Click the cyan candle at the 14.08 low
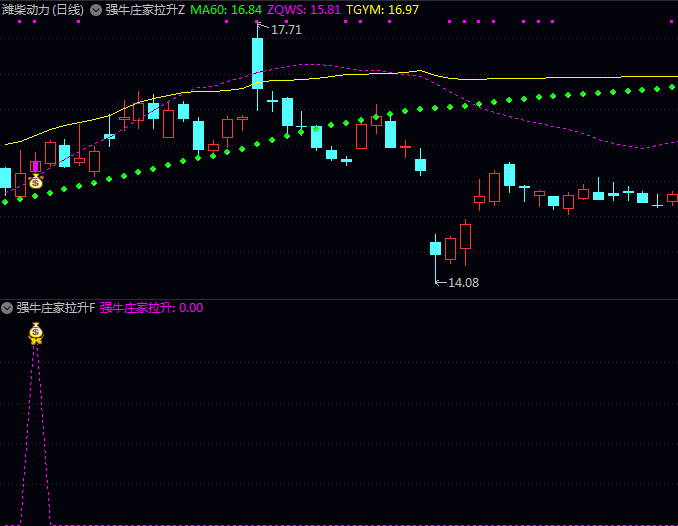Screen dimensions: 678x526 435,248
